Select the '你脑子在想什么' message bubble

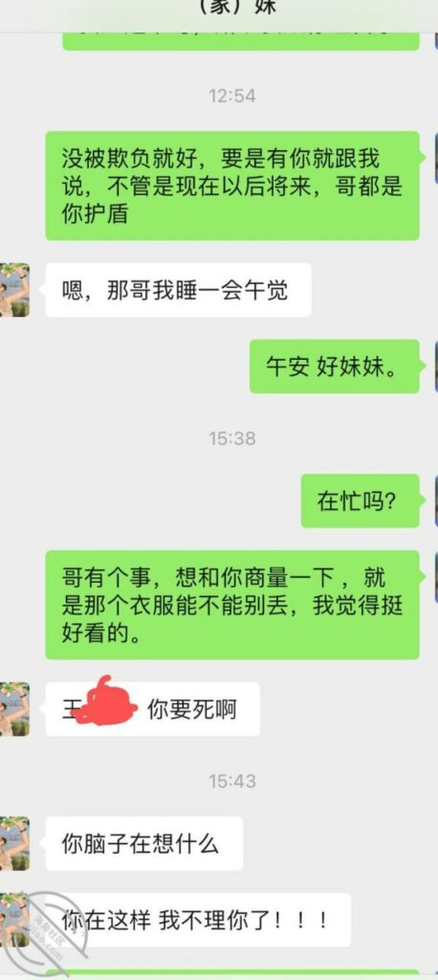pyautogui.click(x=144, y=844)
